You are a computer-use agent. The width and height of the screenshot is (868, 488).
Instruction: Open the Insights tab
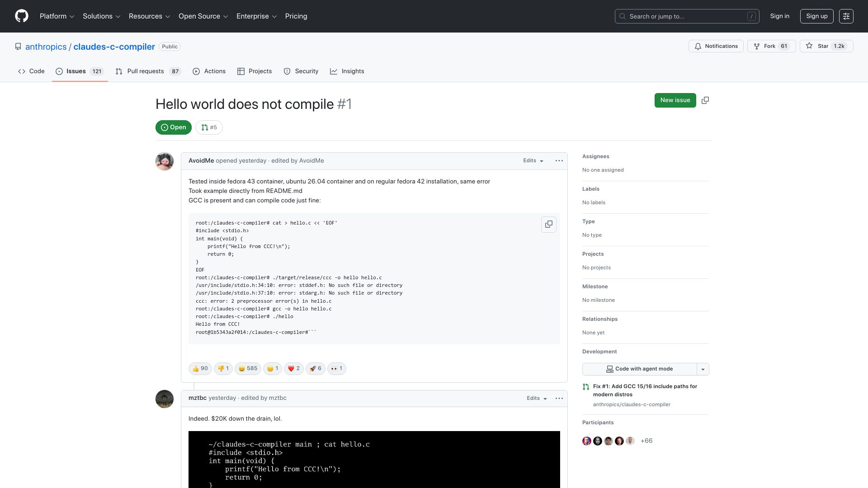(x=347, y=71)
